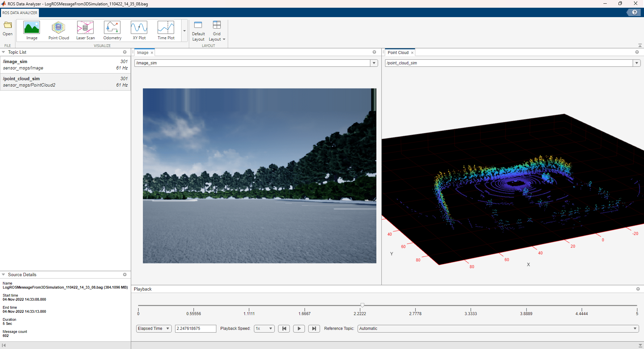Select the Image visualizer tool

tap(32, 30)
